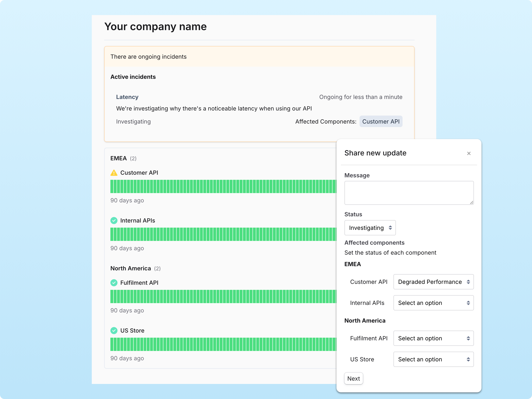Viewport: 532px width, 399px height.
Task: Click the Customer API warning triangle icon
Action: click(x=114, y=173)
